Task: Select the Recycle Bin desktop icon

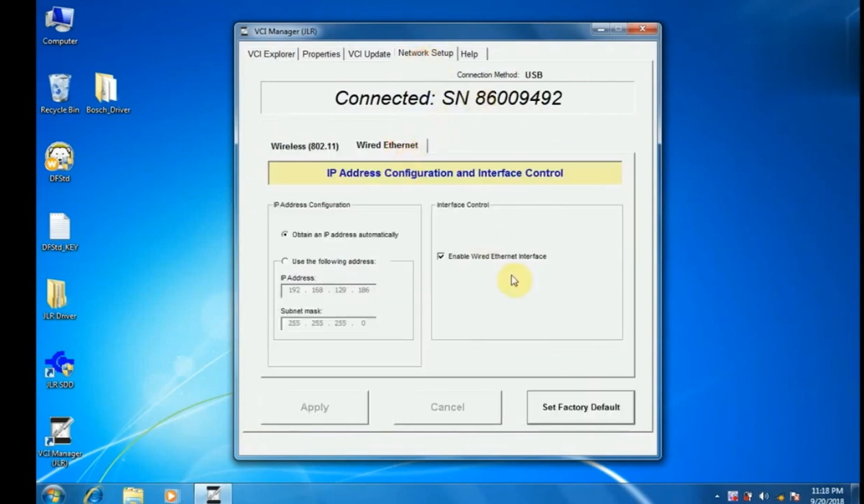Action: 59,94
